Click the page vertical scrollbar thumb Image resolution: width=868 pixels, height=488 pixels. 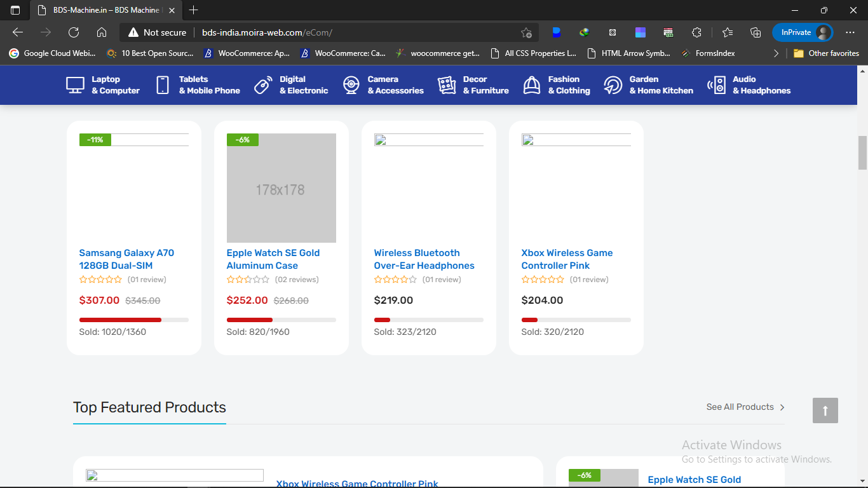pos(862,152)
